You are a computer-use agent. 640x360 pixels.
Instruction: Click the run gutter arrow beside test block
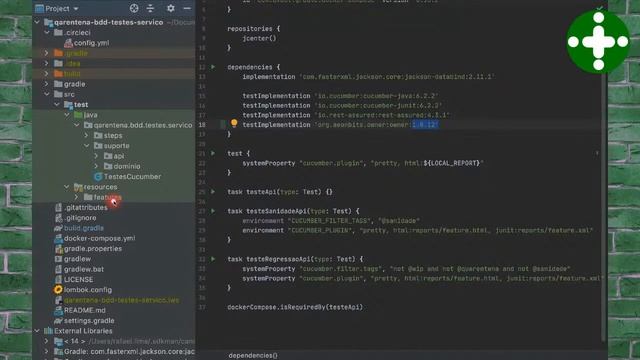(213, 153)
